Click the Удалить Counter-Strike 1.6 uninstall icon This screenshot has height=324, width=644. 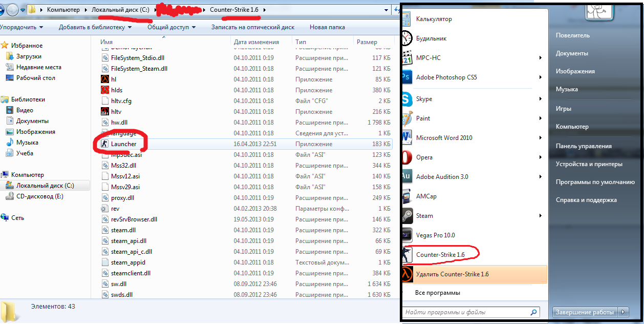pyautogui.click(x=407, y=274)
